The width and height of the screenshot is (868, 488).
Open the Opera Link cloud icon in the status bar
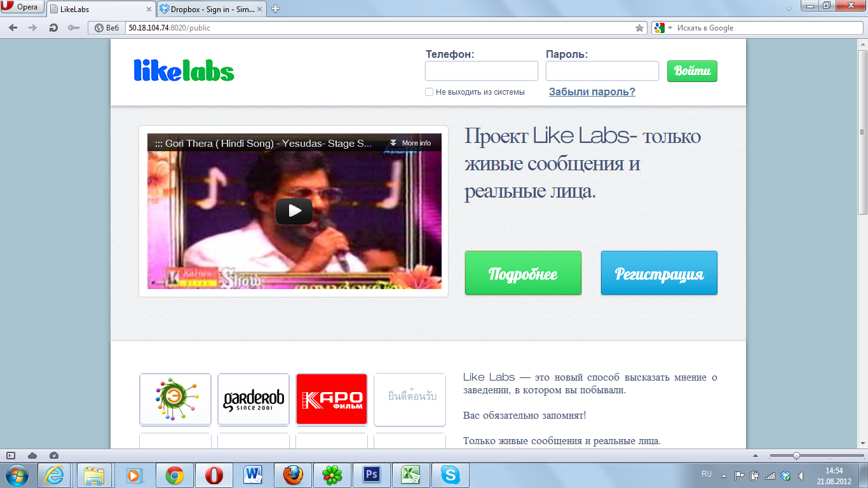coord(32,456)
